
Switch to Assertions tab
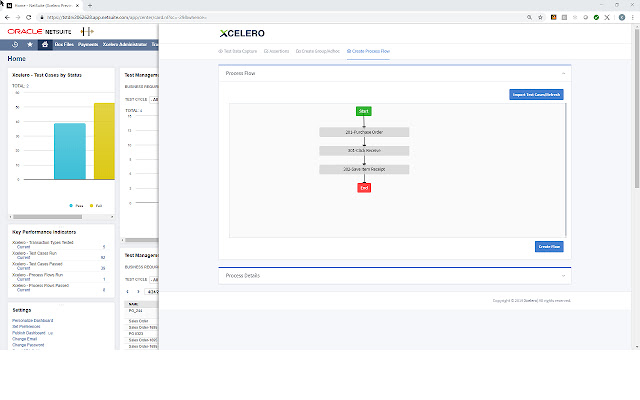point(277,51)
